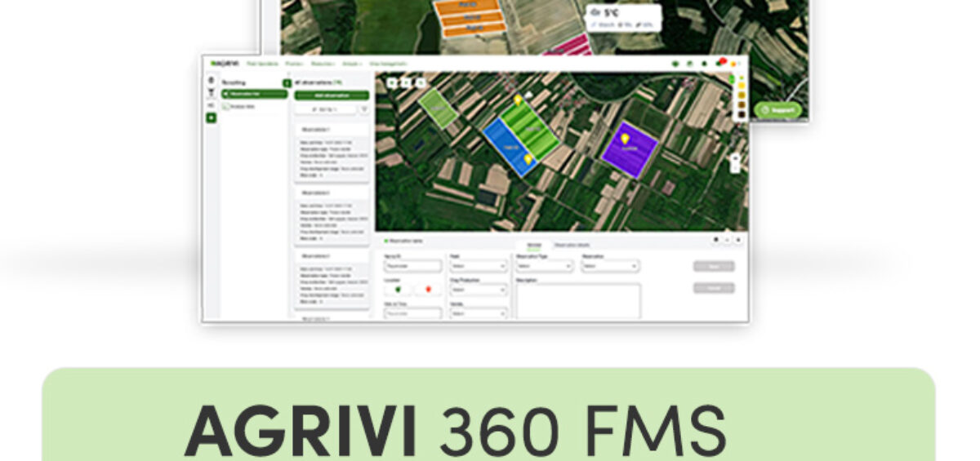Click green plus button in left sidebar

[212, 117]
